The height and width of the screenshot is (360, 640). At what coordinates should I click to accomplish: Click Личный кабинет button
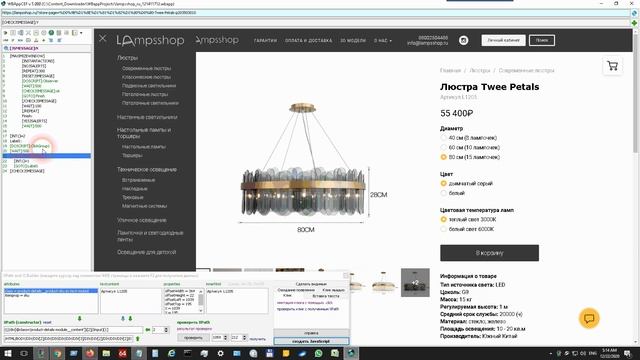click(503, 40)
